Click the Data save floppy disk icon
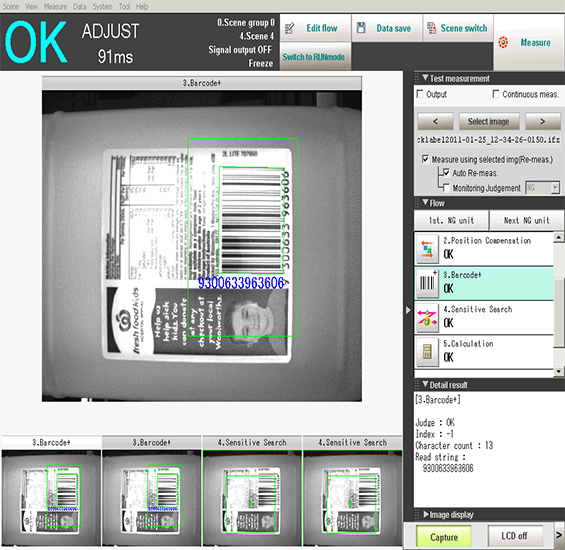This screenshot has height=550, width=565. pos(361,28)
